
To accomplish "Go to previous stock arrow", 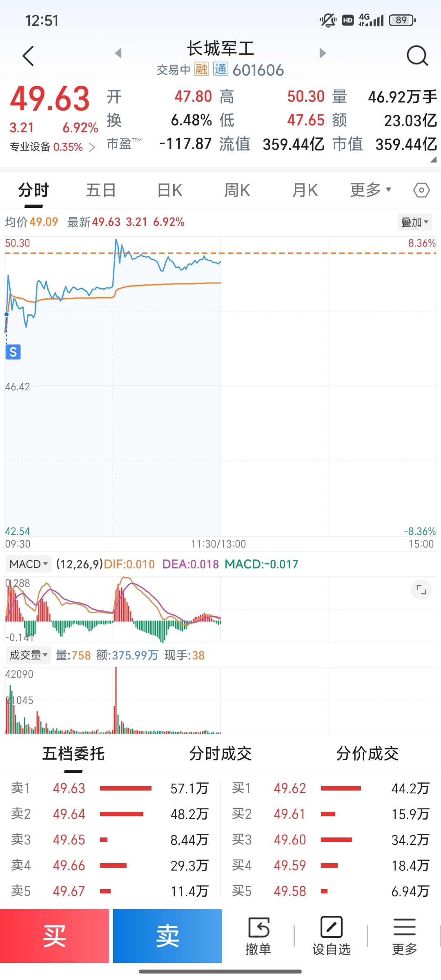I will (x=118, y=53).
